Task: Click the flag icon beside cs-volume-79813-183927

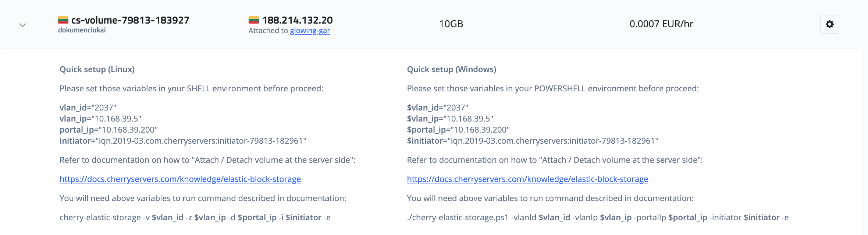Action: (63, 20)
